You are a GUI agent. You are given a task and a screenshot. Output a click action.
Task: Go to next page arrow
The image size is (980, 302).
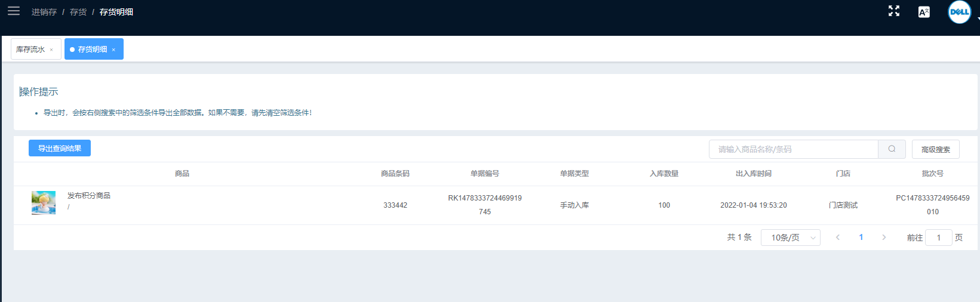[x=884, y=238]
